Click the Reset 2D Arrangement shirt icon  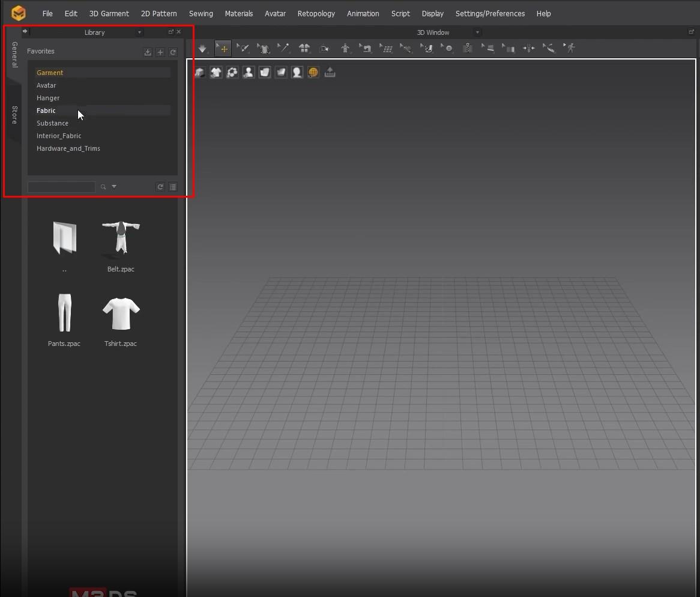pyautogui.click(x=304, y=48)
